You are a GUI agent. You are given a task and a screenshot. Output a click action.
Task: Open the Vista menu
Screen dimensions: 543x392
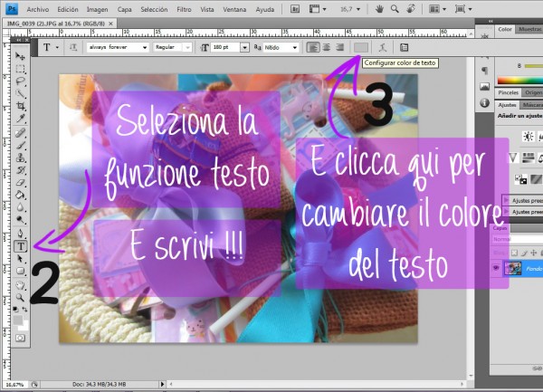(x=206, y=9)
